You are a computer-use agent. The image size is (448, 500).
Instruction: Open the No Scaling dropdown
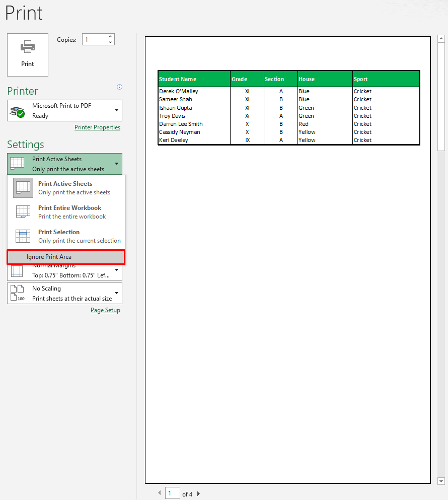tap(117, 293)
